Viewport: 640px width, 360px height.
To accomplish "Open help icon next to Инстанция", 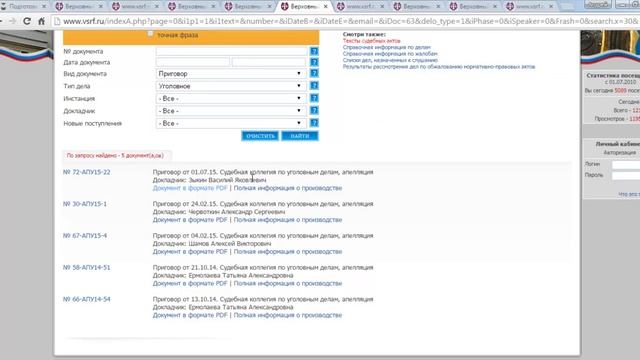I will pyautogui.click(x=314, y=98).
